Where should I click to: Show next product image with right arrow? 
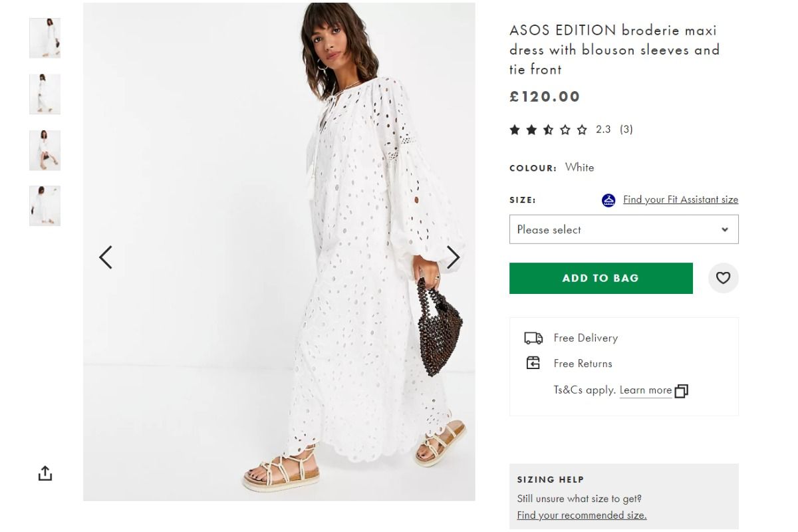[453, 257]
